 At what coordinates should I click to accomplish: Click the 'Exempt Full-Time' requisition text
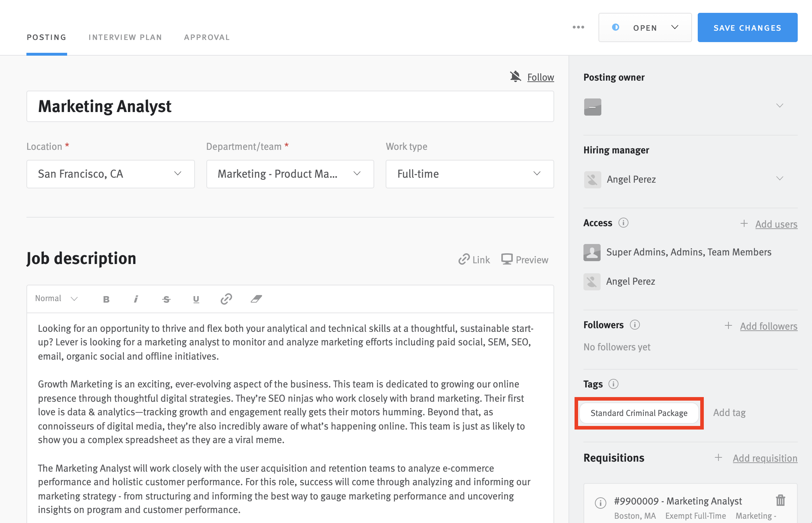696,516
